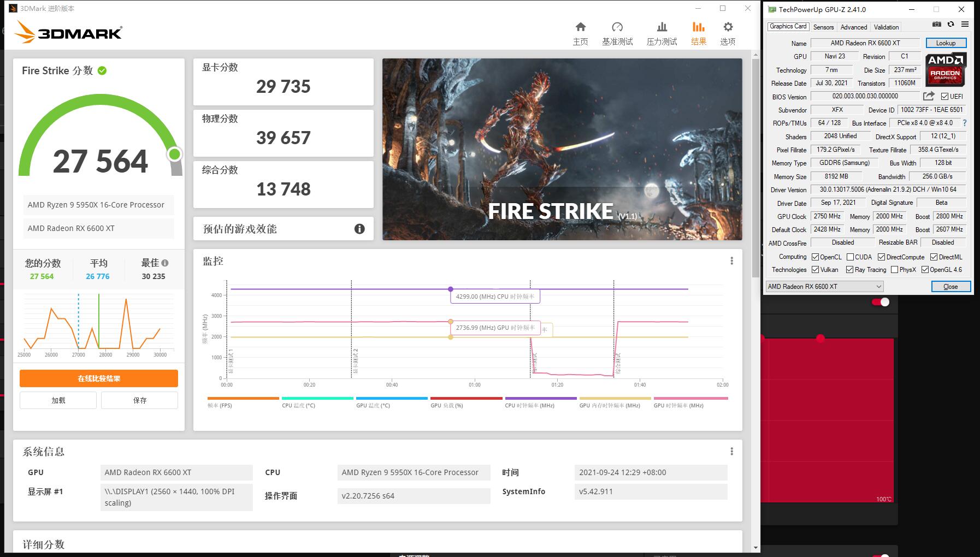This screenshot has width=980, height=557.
Task: Click the 详细分数 section header
Action: (x=44, y=544)
